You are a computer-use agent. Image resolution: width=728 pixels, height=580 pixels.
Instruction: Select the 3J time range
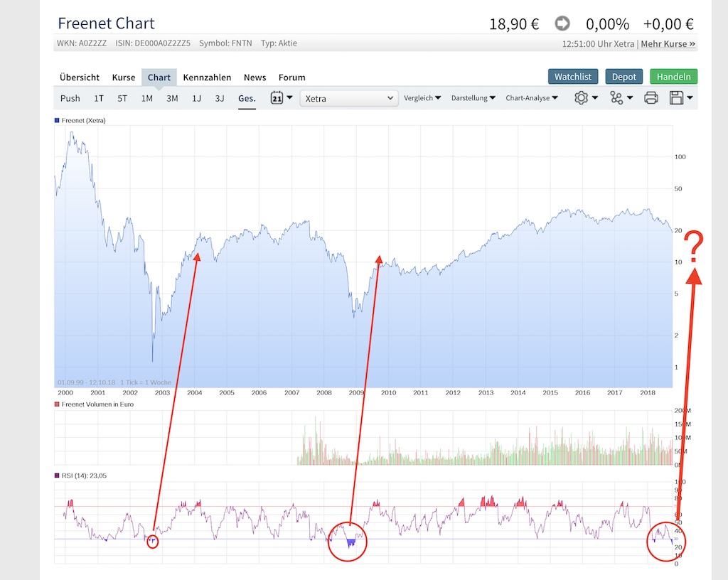(x=220, y=98)
